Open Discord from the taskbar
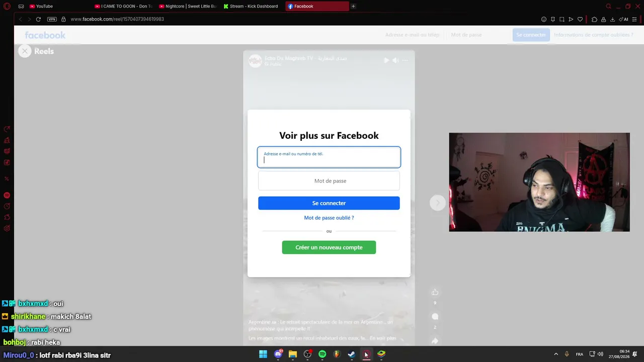 (278, 354)
